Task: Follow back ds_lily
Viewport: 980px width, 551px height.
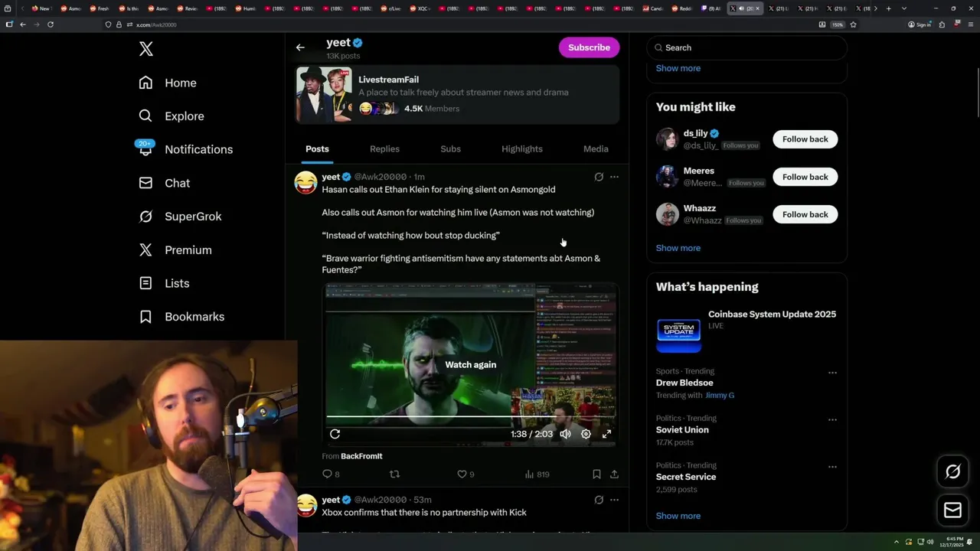Action: [x=805, y=139]
